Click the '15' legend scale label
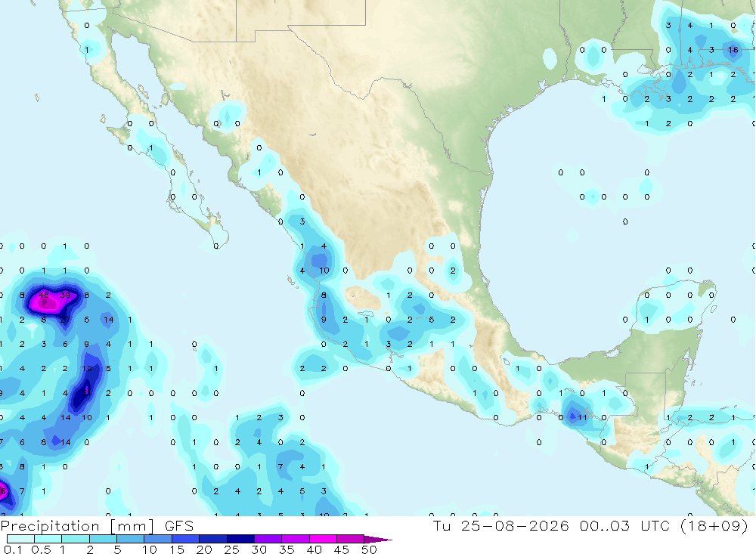Viewport: 756px width, 554px height. pos(176,549)
